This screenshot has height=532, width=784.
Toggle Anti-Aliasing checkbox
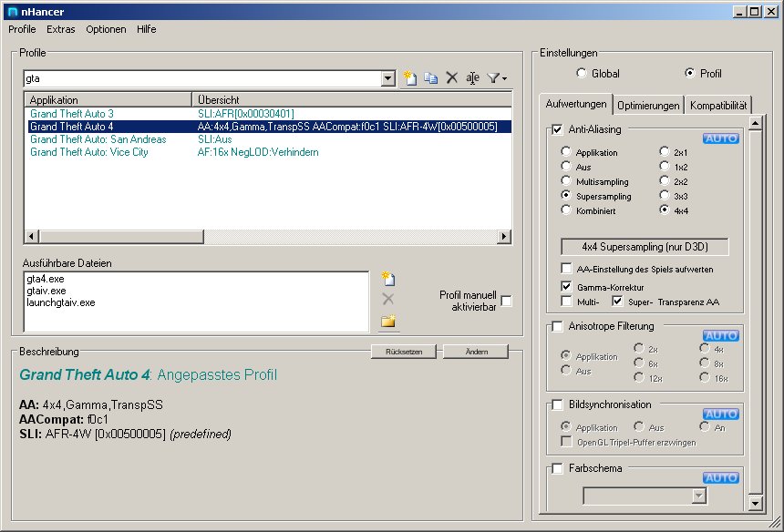(x=557, y=130)
